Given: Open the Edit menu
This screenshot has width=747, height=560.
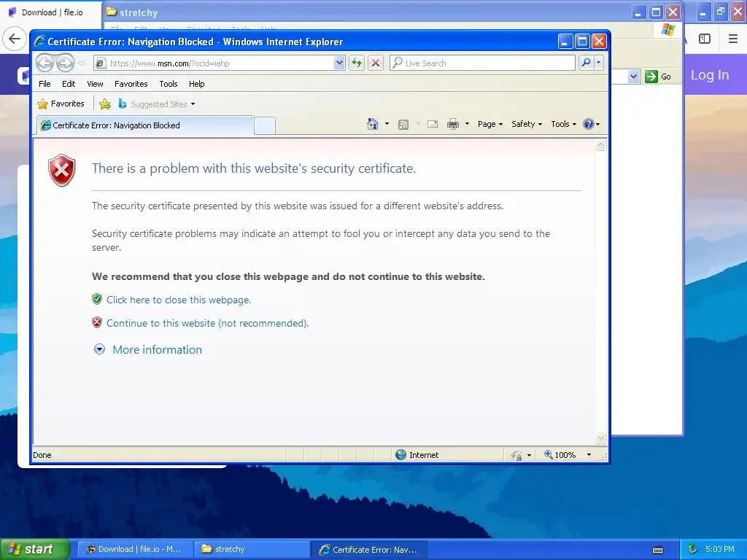Looking at the screenshot, I should [x=69, y=84].
